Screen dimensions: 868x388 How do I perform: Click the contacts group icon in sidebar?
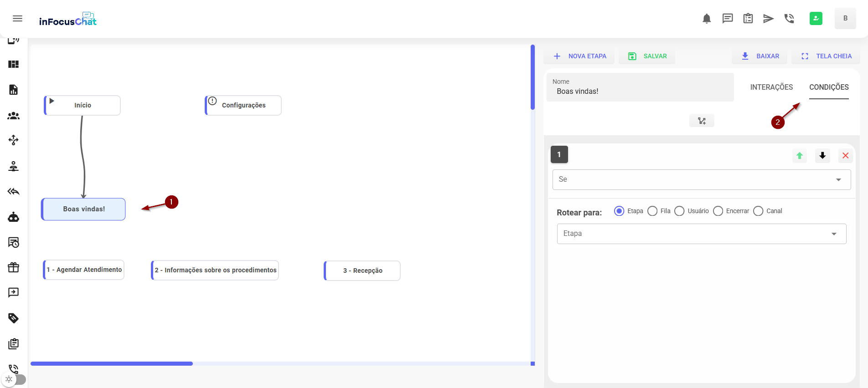(x=14, y=116)
